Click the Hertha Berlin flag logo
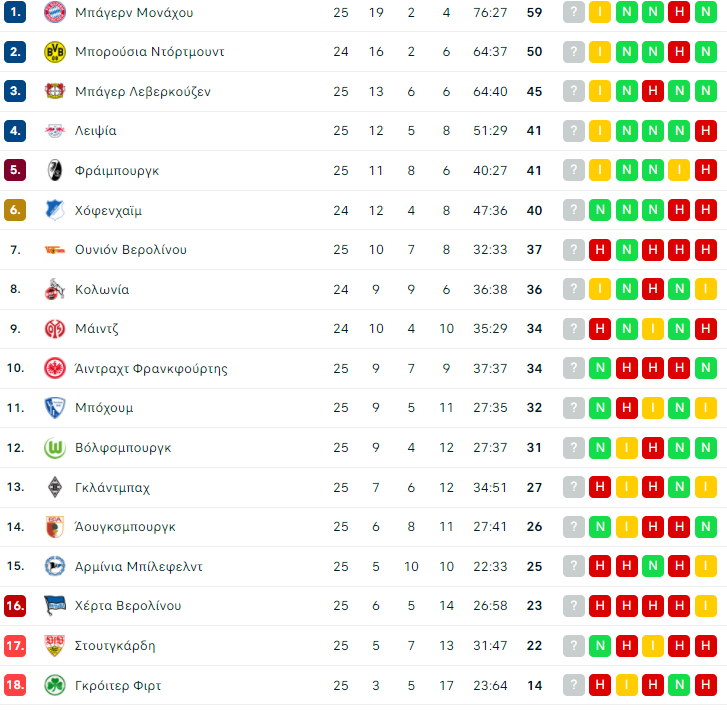The image size is (727, 711). coord(55,605)
